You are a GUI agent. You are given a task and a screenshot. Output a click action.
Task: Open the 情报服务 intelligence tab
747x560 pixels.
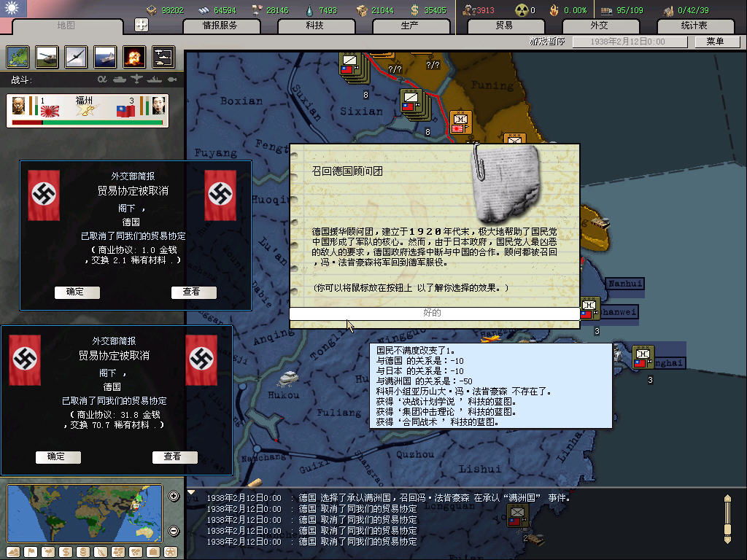(220, 26)
